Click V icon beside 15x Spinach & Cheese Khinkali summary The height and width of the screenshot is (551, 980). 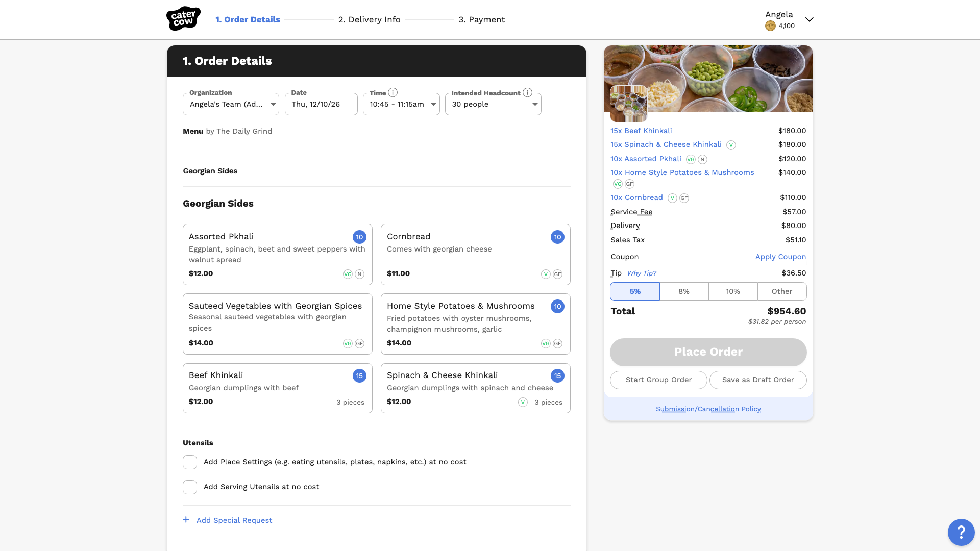click(731, 145)
